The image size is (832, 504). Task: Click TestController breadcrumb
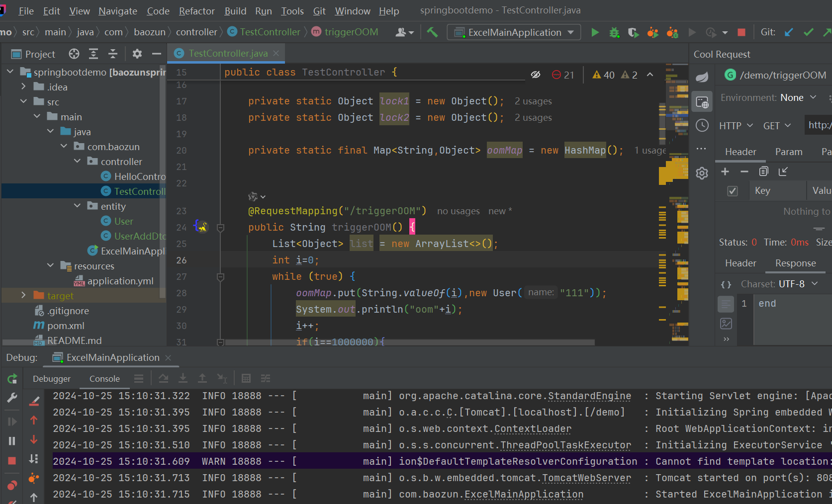(x=264, y=32)
